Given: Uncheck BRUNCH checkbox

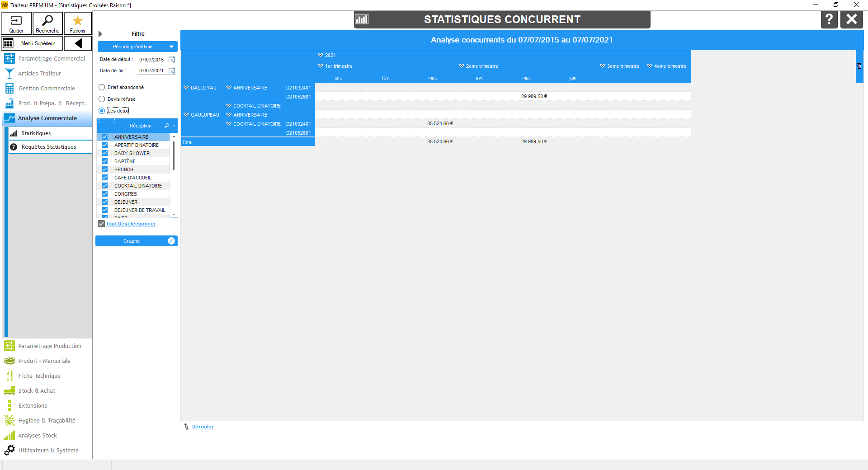Looking at the screenshot, I should [104, 169].
